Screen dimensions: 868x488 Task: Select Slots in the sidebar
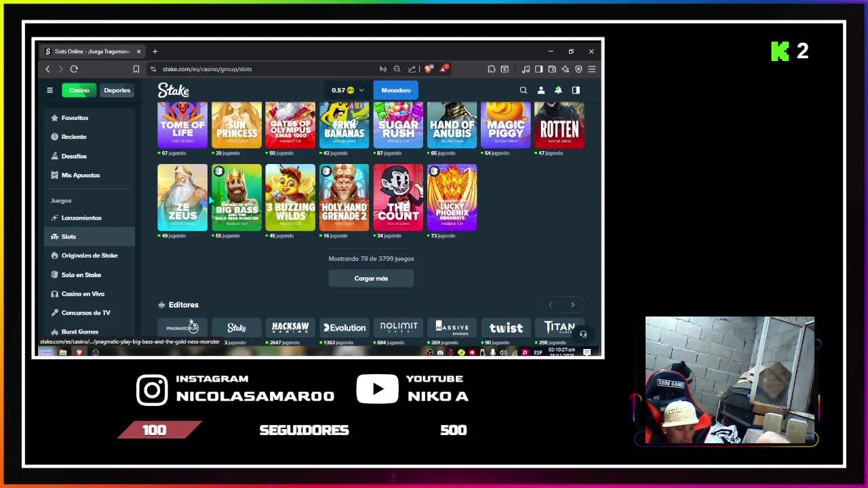[90, 237]
